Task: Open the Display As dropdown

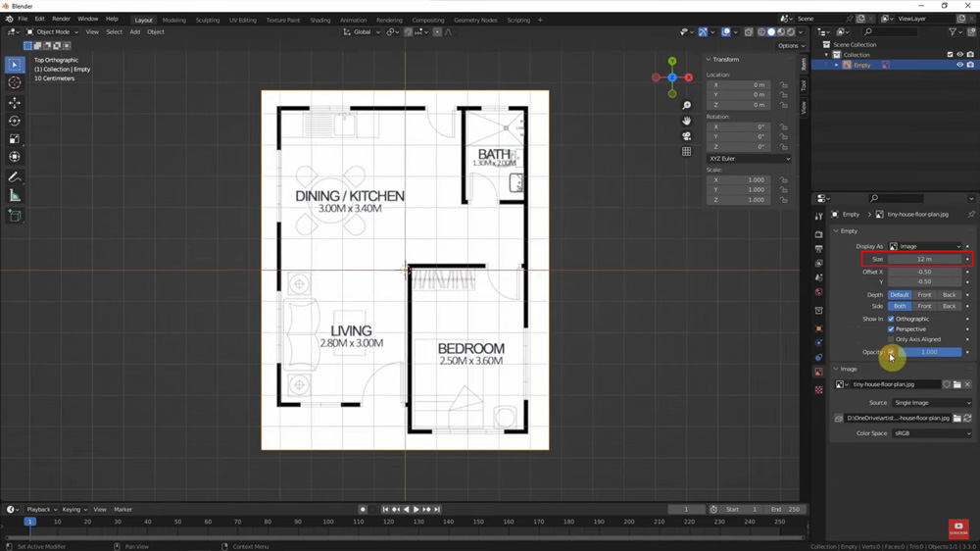Action: (924, 246)
